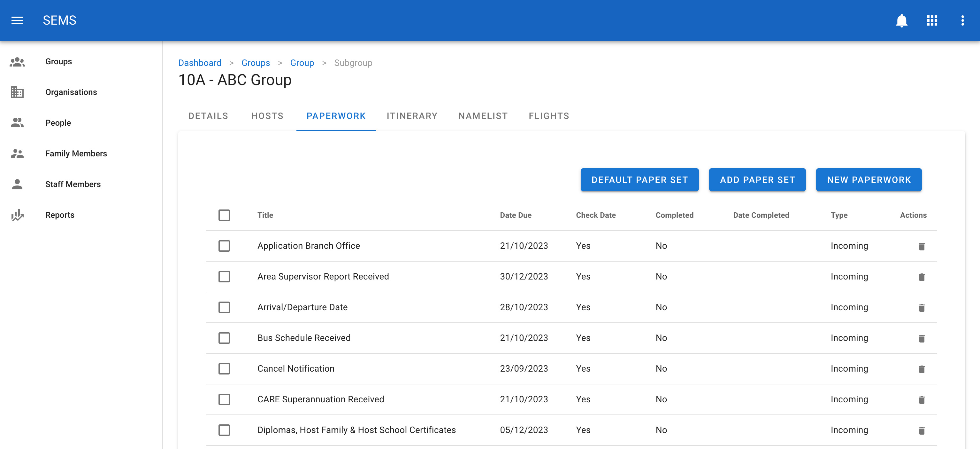
Task: Open Family Members in sidebar
Action: (76, 154)
